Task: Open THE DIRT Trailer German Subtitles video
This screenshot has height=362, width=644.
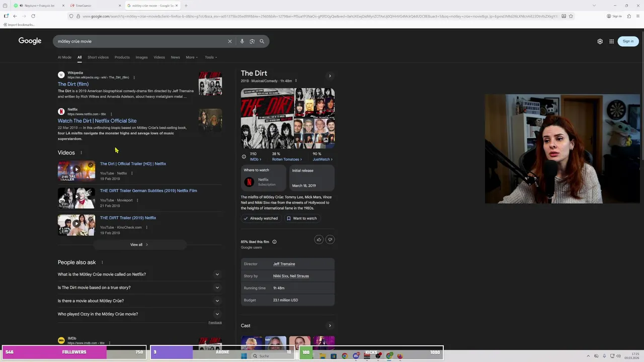Action: click(x=148, y=191)
